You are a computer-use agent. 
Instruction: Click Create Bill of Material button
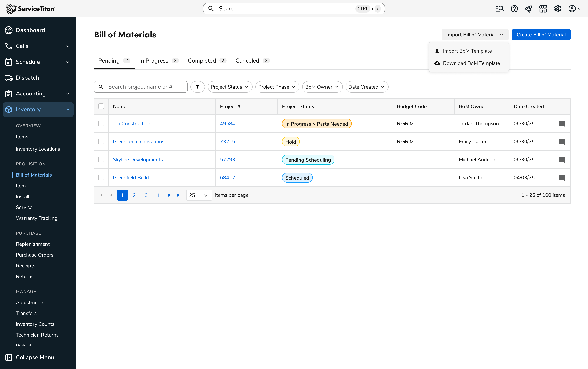[x=541, y=35]
